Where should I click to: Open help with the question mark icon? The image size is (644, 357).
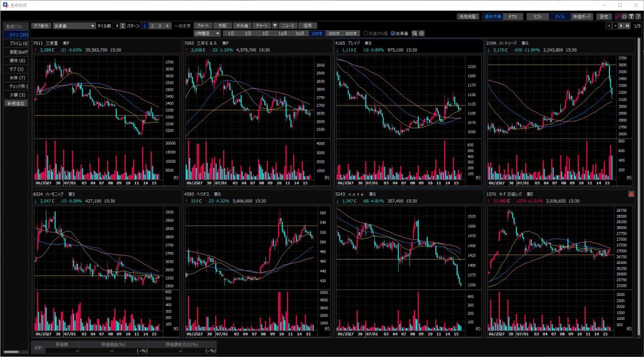637,16
